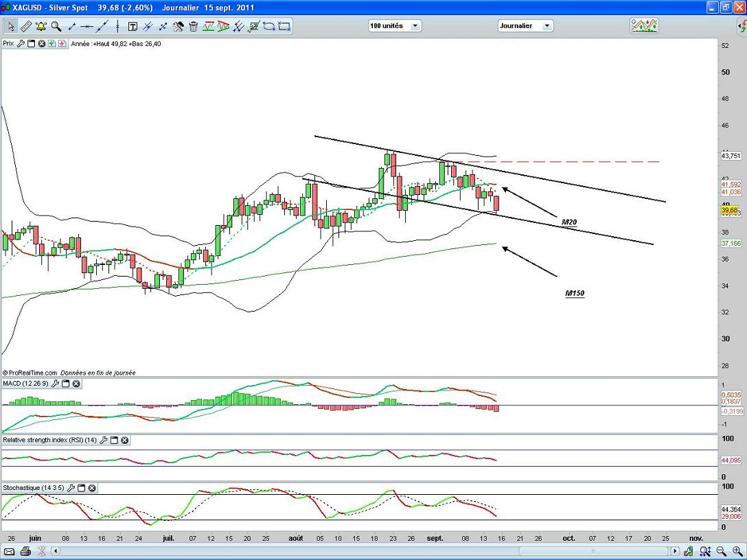Image resolution: width=747 pixels, height=560 pixels.
Task: Click the print icon at bottom left
Action: pyautogui.click(x=25, y=551)
